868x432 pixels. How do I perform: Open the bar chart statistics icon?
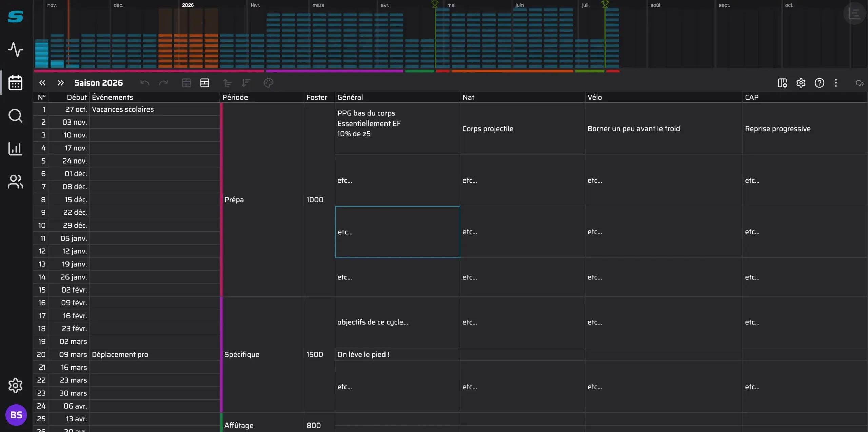pyautogui.click(x=15, y=149)
